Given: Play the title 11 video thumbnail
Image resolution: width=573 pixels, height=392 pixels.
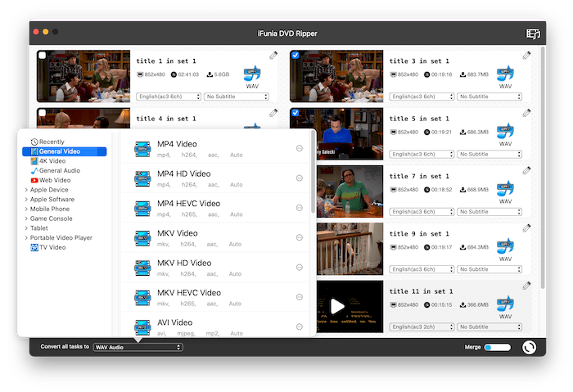Looking at the screenshot, I should (336, 306).
